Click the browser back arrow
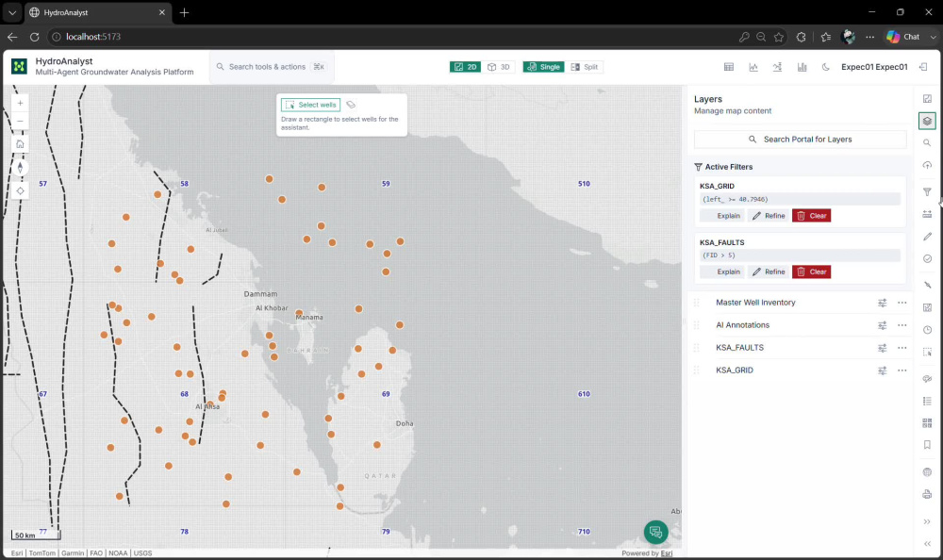This screenshot has width=943, height=560. (12, 37)
